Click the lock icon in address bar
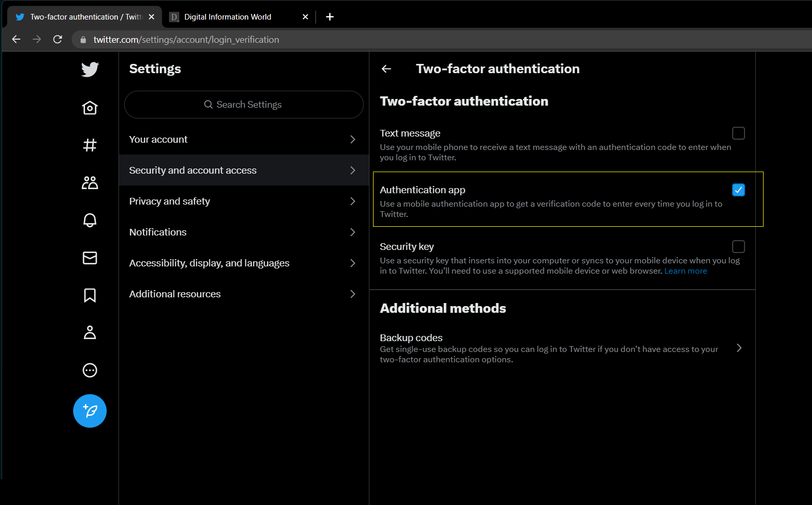This screenshot has height=505, width=812. coord(83,40)
